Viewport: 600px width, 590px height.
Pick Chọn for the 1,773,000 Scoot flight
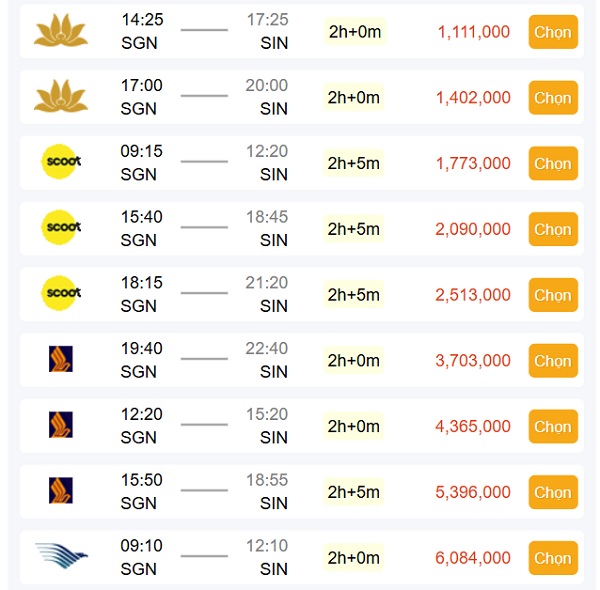[553, 163]
